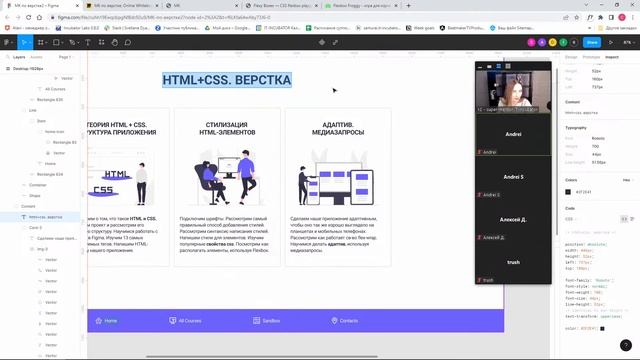Click the dark color swatch in Colors

(x=568, y=192)
